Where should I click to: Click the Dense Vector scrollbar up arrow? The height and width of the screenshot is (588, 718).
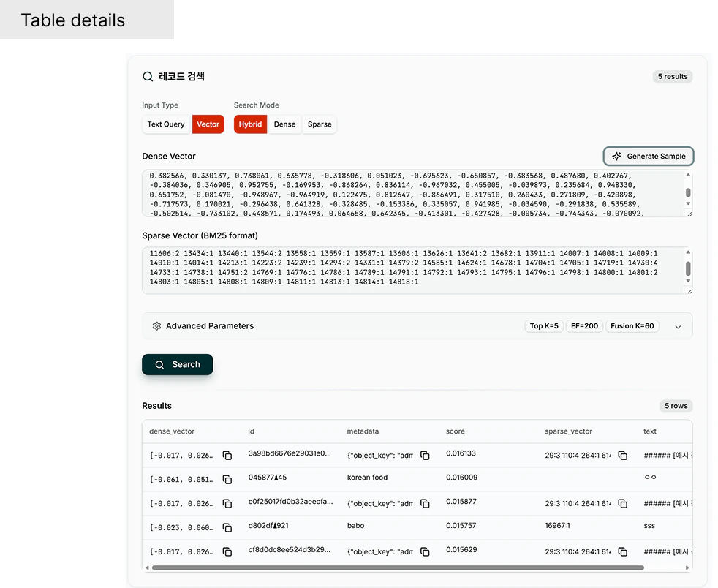tap(688, 175)
